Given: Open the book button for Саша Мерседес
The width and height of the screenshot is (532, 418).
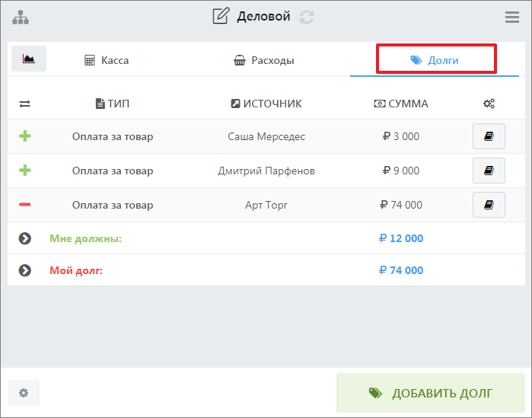Looking at the screenshot, I should pyautogui.click(x=489, y=137).
